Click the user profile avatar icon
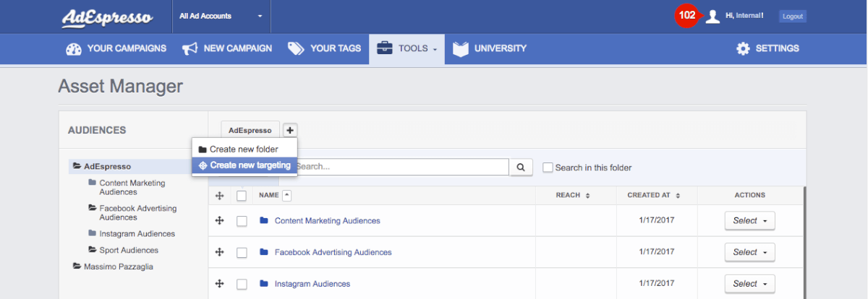 click(x=712, y=16)
